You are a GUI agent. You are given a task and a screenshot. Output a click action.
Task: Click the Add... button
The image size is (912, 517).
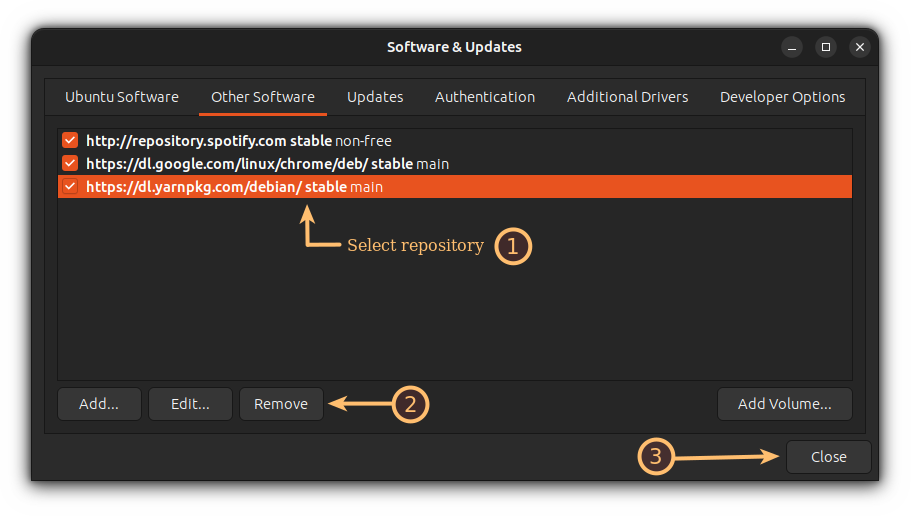point(99,404)
